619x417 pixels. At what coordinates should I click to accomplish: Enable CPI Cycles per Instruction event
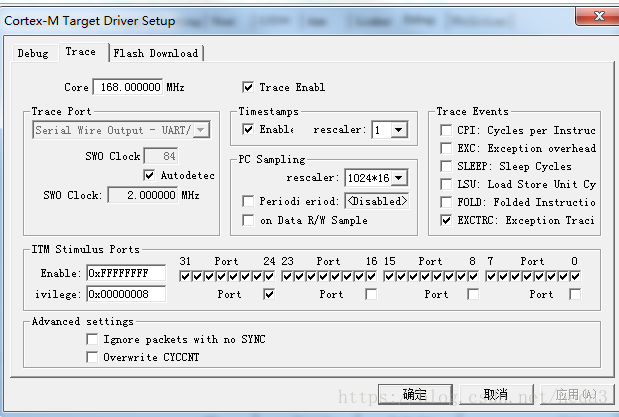click(446, 130)
